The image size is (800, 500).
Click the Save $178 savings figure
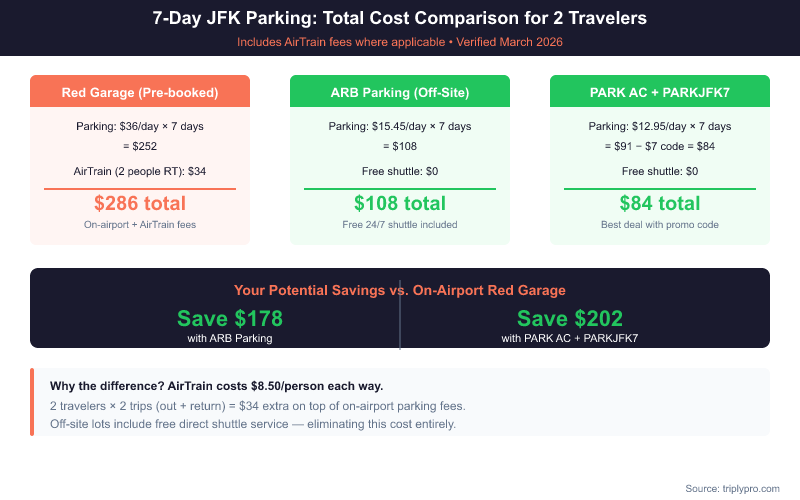tap(230, 319)
